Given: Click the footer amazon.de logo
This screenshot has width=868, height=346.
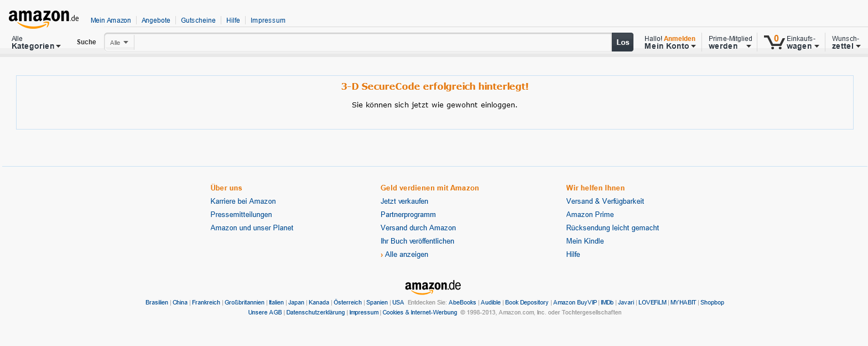Looking at the screenshot, I should [x=433, y=286].
